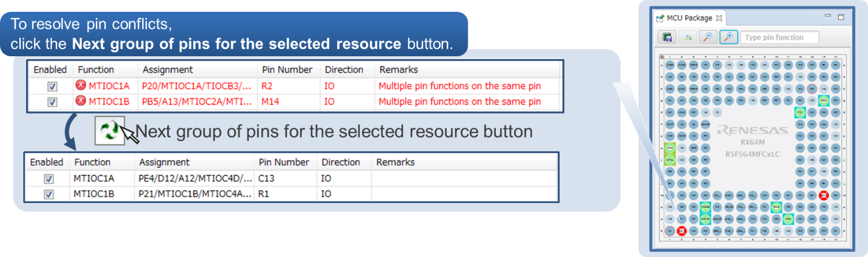The image size is (868, 257).
Task: Uncheck Enabled for conflicting MTIOC1A row
Action: click(x=52, y=86)
